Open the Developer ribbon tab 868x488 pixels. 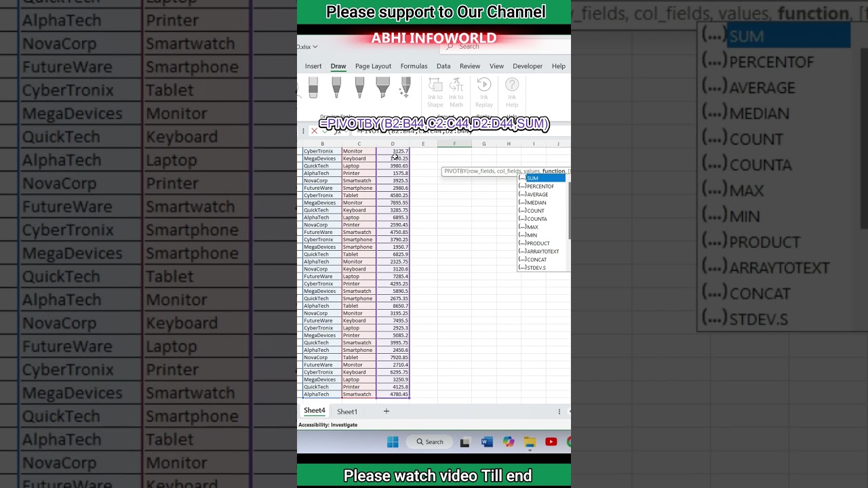click(528, 66)
